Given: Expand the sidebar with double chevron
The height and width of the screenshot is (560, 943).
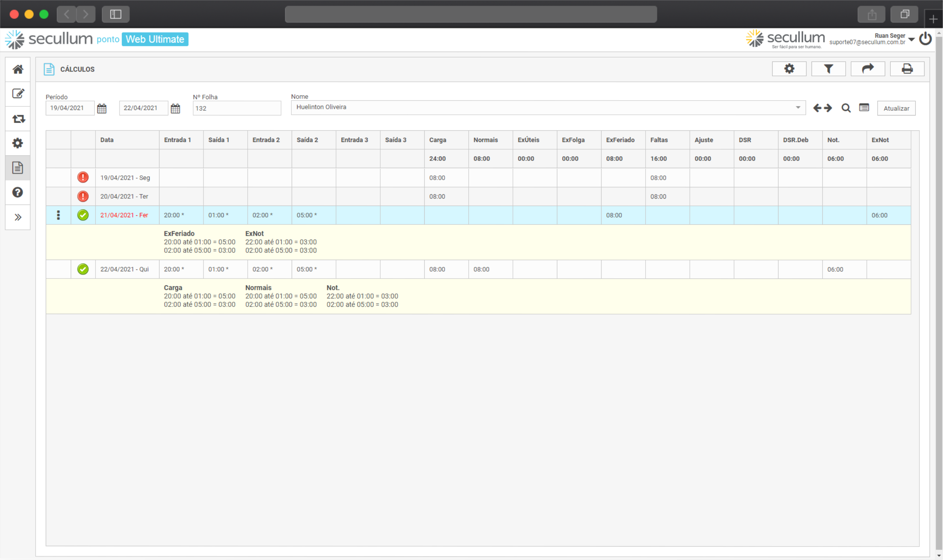Looking at the screenshot, I should [x=18, y=218].
